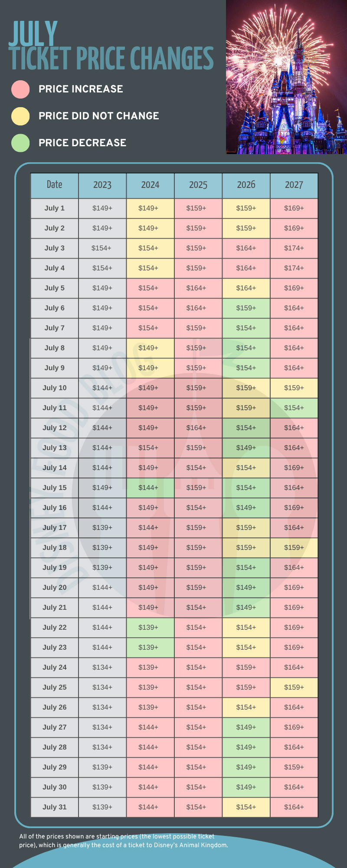Click the starting prices footnote text
347x868 pixels.
pos(124,841)
